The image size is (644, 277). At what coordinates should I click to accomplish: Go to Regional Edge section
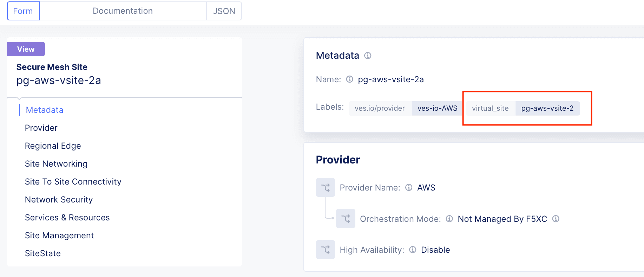click(53, 146)
